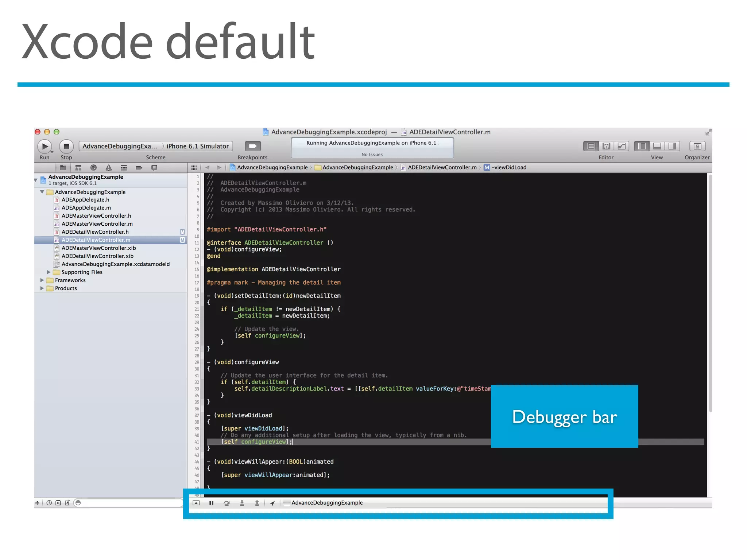Select the Standard editor mode
This screenshot has width=747, height=560.
tap(591, 146)
